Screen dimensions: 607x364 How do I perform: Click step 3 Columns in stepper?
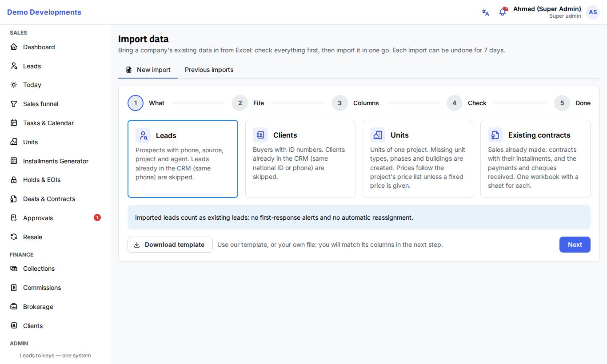355,103
